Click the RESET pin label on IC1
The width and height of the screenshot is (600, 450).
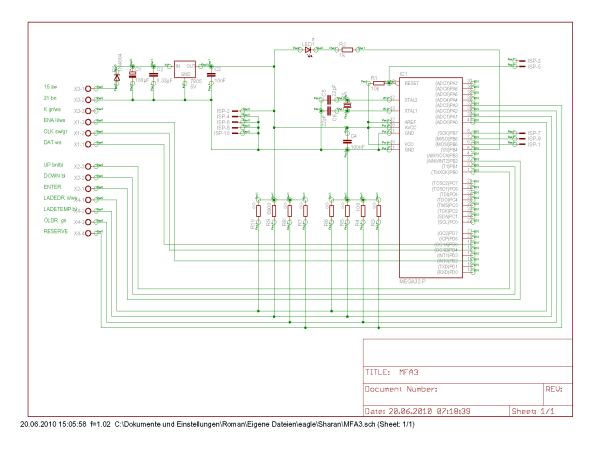(412, 83)
